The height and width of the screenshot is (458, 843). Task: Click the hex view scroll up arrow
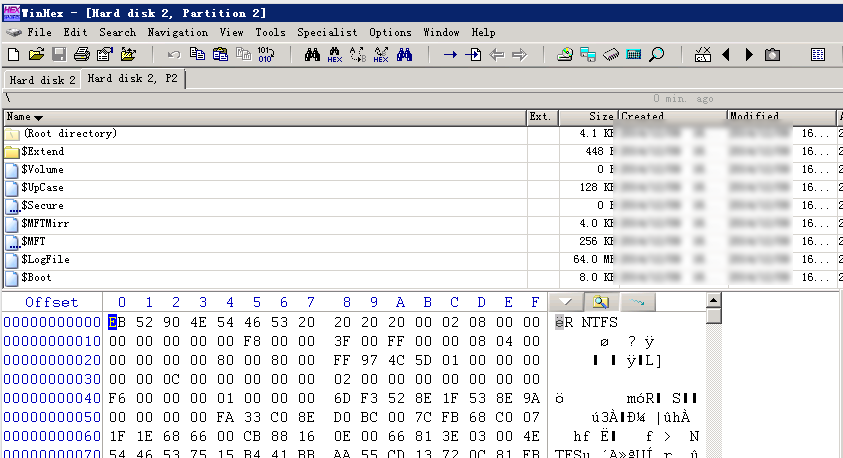point(713,300)
